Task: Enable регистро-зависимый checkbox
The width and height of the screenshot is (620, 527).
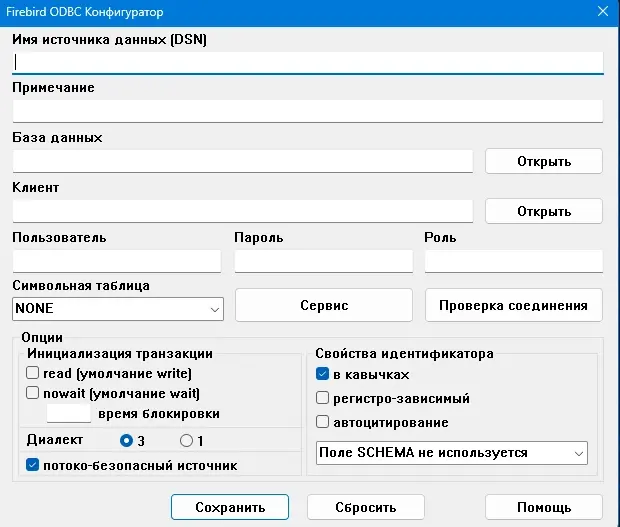Action: point(322,398)
